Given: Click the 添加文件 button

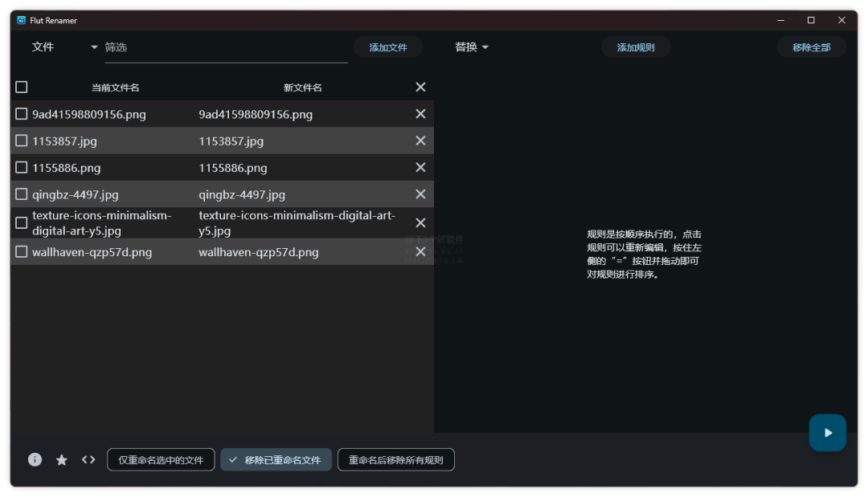Looking at the screenshot, I should 388,47.
